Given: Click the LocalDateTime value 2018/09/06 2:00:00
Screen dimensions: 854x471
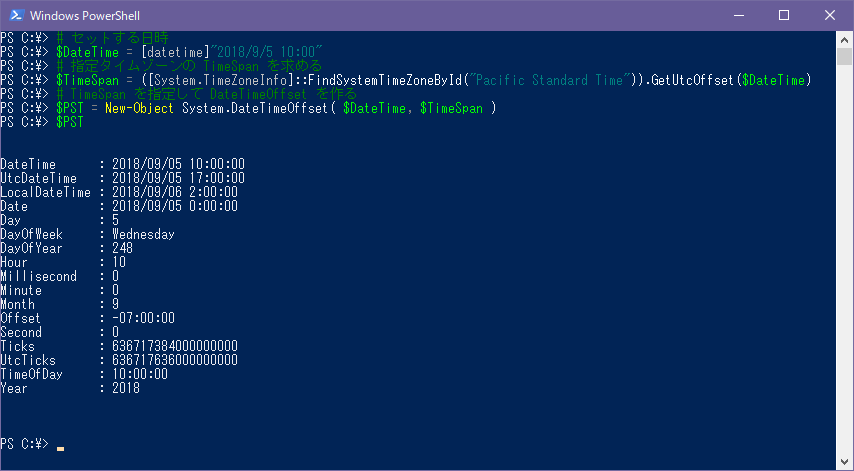Looking at the screenshot, I should (175, 192).
